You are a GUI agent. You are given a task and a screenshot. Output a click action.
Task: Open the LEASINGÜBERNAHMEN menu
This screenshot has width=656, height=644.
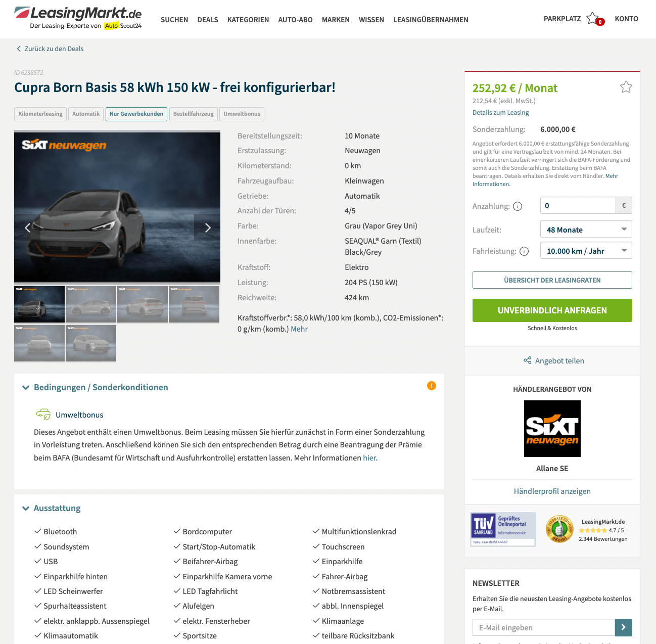pyautogui.click(x=431, y=20)
